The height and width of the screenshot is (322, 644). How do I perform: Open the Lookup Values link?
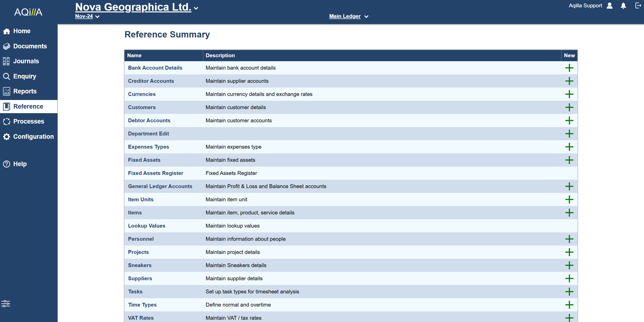click(x=147, y=226)
